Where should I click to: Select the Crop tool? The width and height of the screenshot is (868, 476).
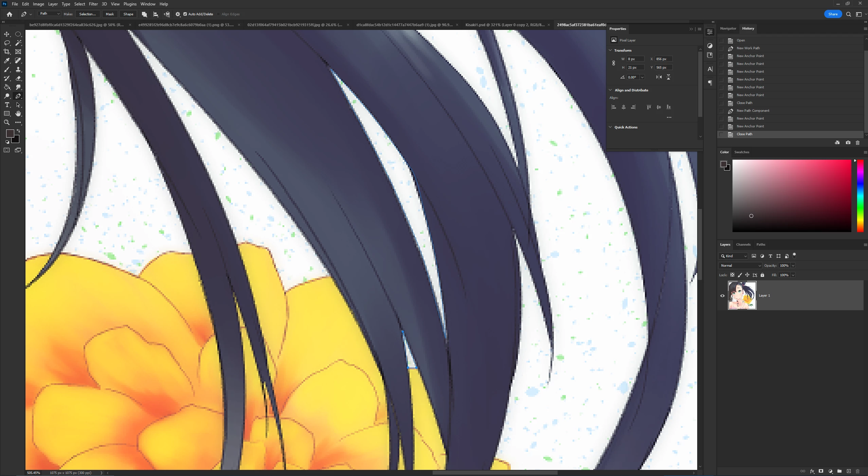(7, 52)
